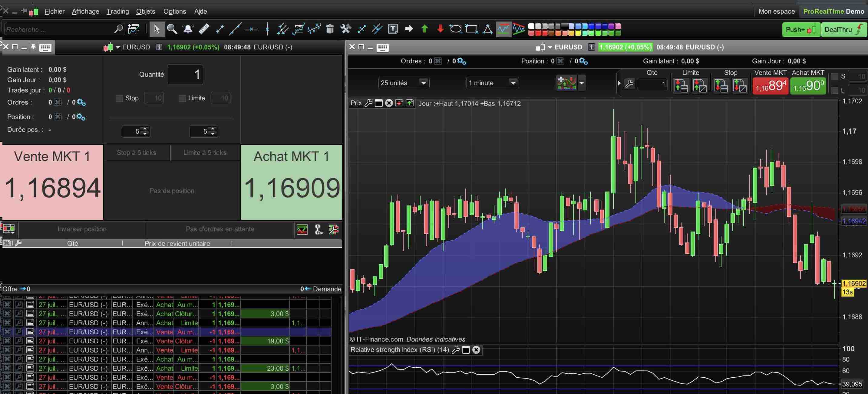This screenshot has height=394, width=868.
Task: Select the ellipse drawing tool
Action: coord(456,29)
